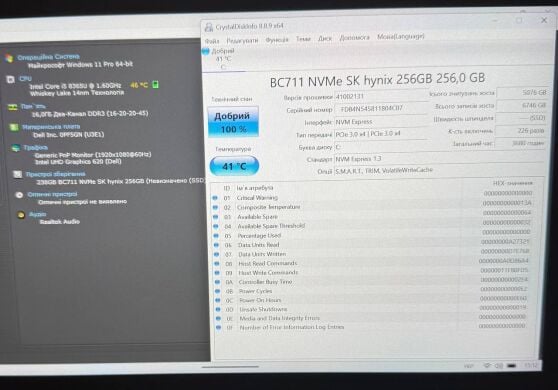
Task: Select the Power Cycles attribute text
Action: click(255, 291)
